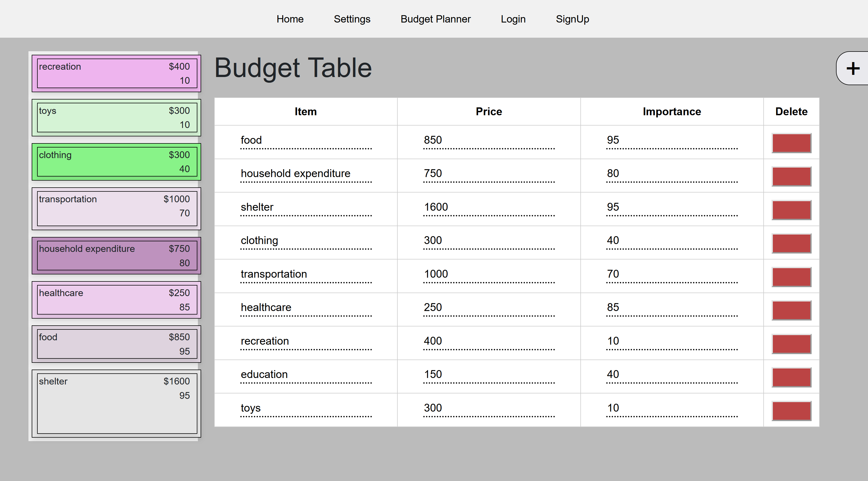Go to Budget Planner page
Screen dimensions: 868x481
pyautogui.click(x=435, y=19)
